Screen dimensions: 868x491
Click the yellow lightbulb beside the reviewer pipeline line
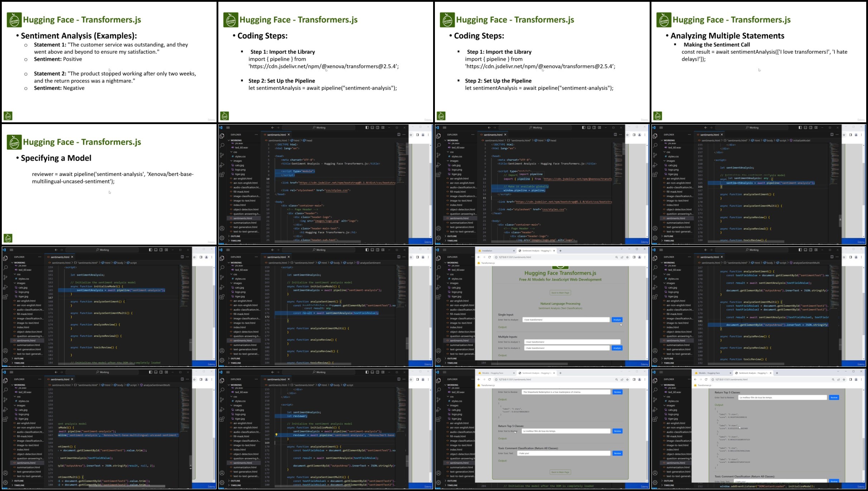pyautogui.click(x=276, y=435)
